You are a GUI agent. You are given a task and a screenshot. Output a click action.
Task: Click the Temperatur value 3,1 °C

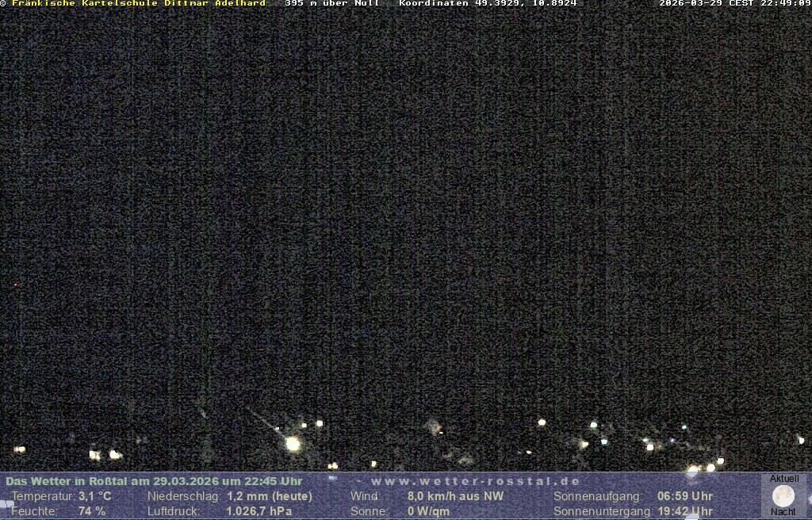[x=95, y=496]
